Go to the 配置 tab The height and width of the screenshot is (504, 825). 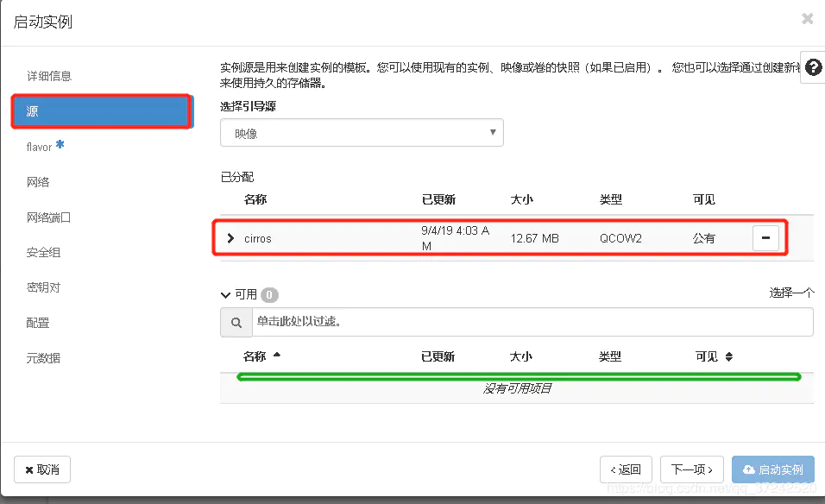tap(38, 323)
